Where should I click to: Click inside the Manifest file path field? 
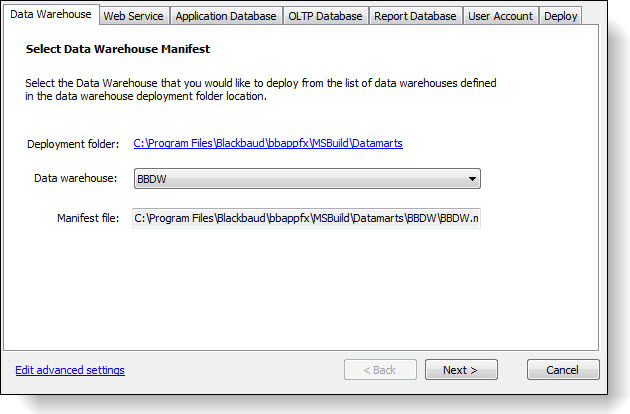306,217
